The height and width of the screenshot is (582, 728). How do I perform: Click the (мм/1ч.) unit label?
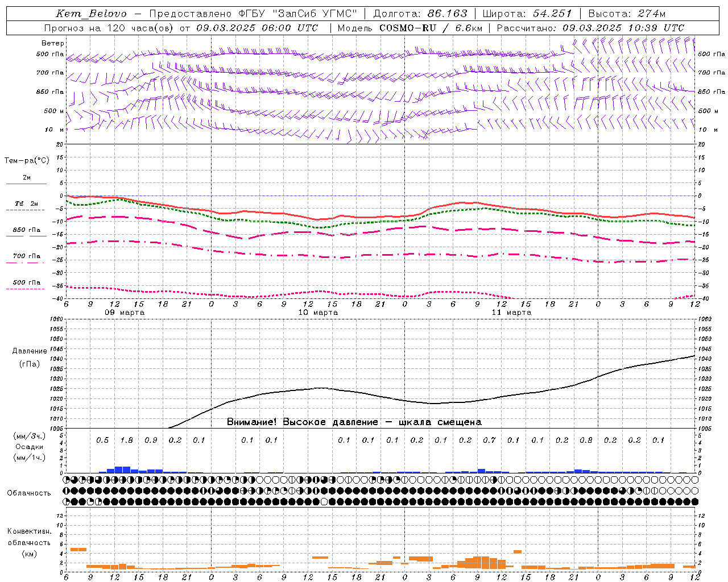pos(30,458)
